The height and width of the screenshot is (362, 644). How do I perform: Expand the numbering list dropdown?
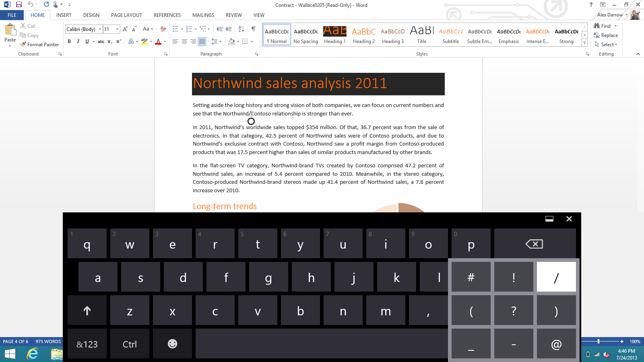click(196, 29)
